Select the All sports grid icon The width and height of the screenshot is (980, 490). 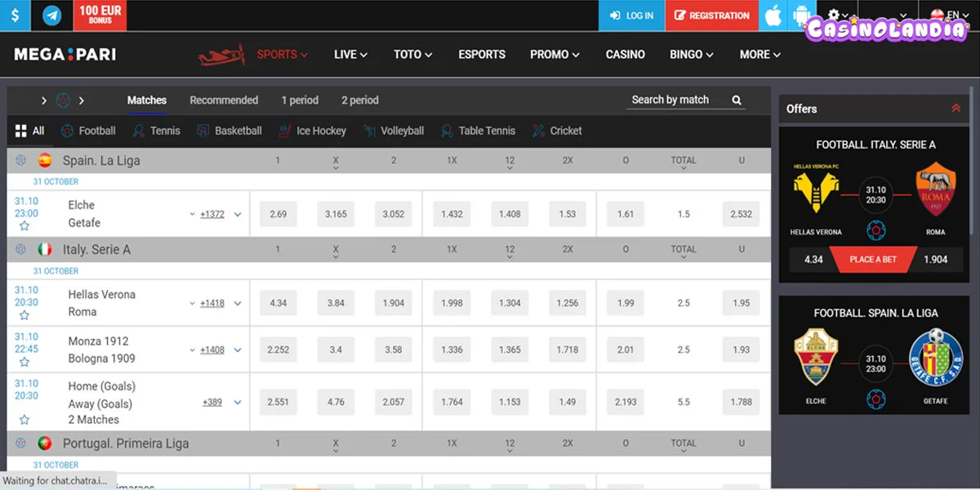pos(21,131)
